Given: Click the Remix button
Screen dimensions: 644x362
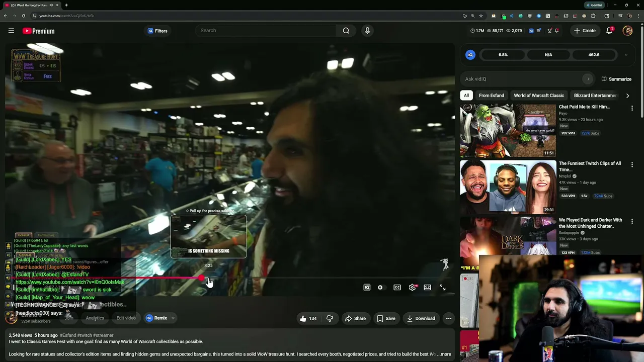Looking at the screenshot, I should tap(156, 318).
